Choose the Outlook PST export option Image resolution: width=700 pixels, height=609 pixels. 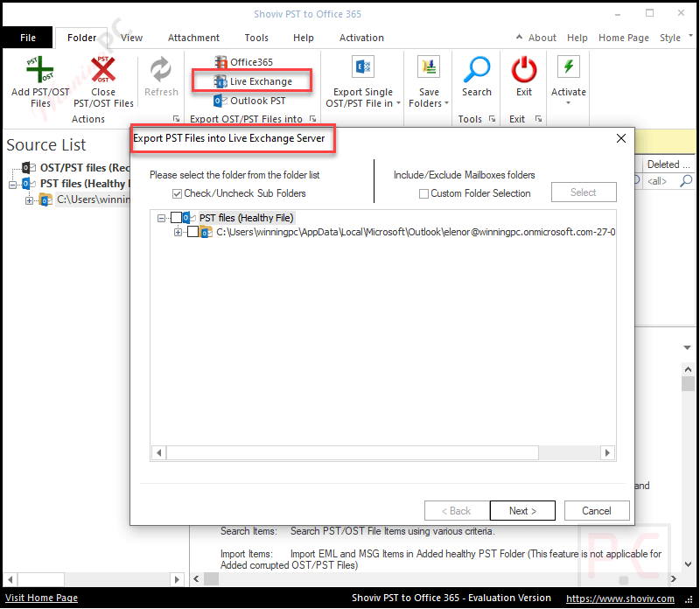coord(249,101)
